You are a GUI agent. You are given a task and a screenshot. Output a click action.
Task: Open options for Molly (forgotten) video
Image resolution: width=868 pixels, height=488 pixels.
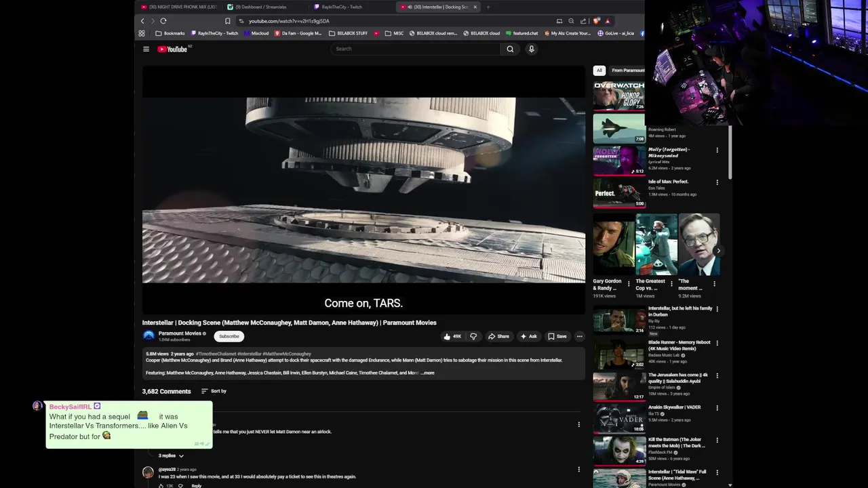717,150
